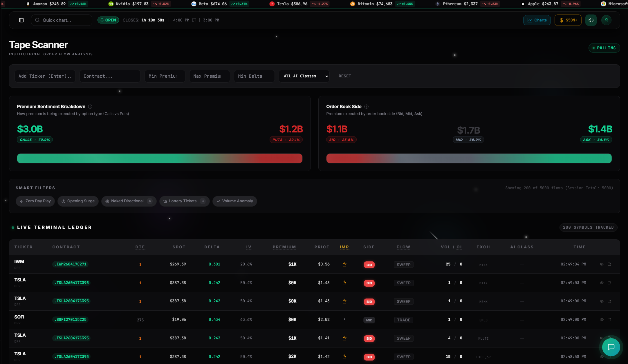This screenshot has height=364, width=628.
Task: Sort by IMP column header
Action: (344, 247)
